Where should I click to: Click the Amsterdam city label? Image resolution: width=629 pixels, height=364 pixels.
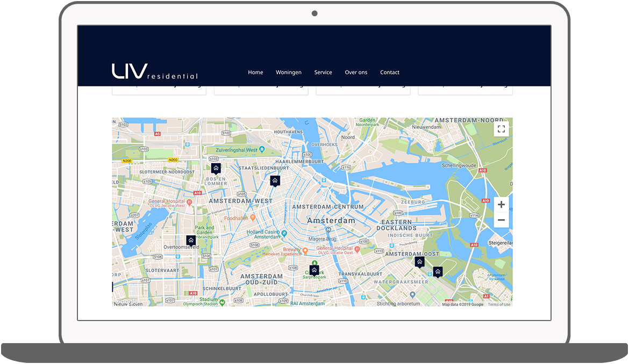pos(331,221)
